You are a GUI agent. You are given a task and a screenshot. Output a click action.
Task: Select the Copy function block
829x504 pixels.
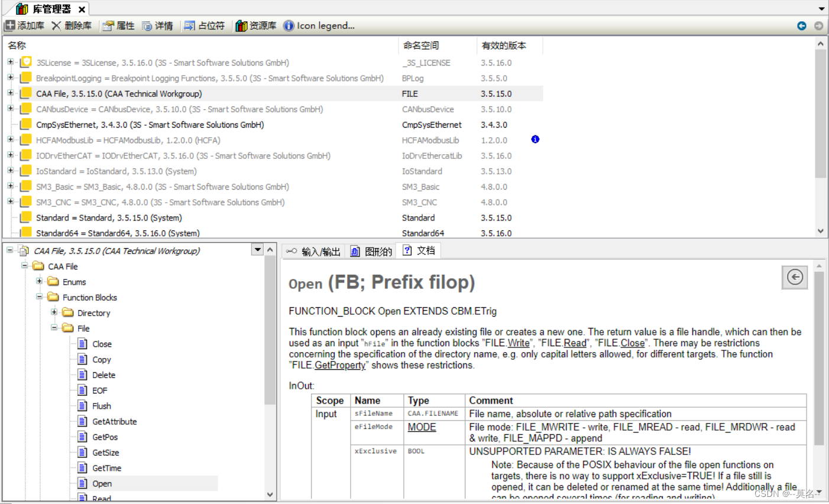pyautogui.click(x=101, y=359)
